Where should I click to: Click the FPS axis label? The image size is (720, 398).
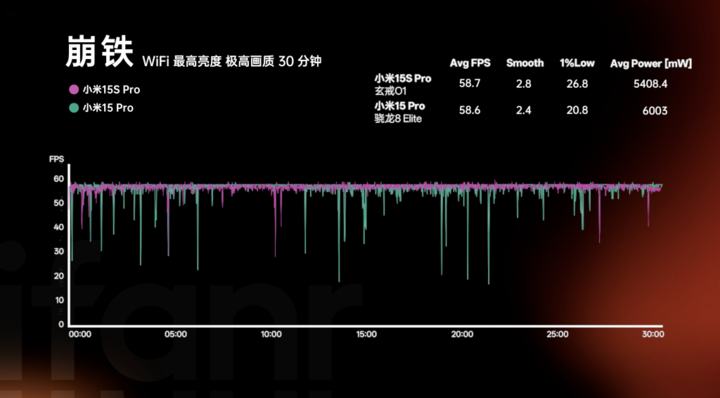(x=56, y=159)
